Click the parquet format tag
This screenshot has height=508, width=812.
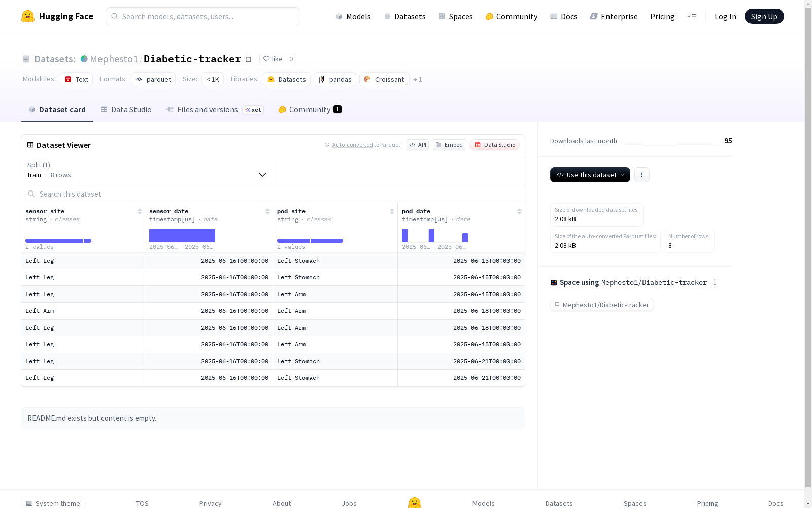[153, 79]
